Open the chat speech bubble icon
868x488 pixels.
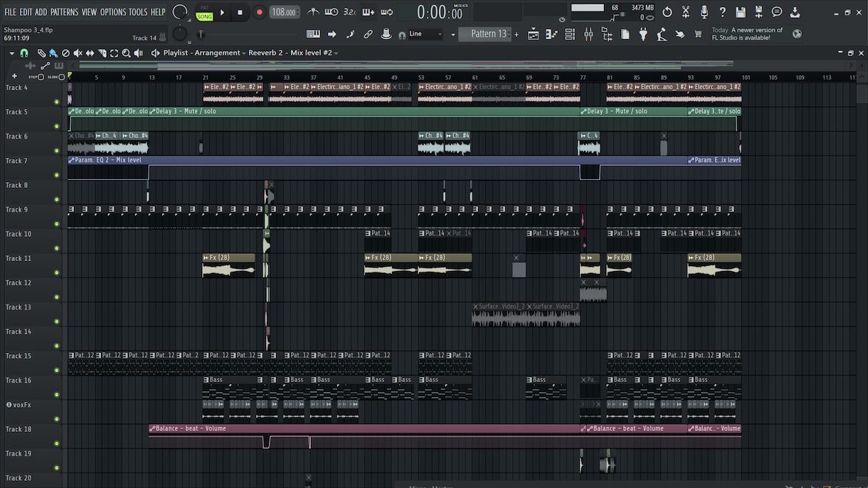point(777,12)
